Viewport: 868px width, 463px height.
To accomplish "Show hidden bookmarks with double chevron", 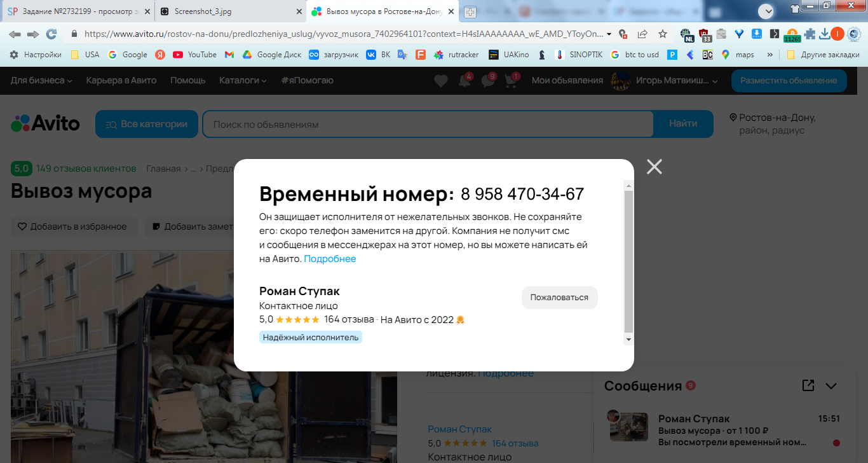I will pos(770,55).
